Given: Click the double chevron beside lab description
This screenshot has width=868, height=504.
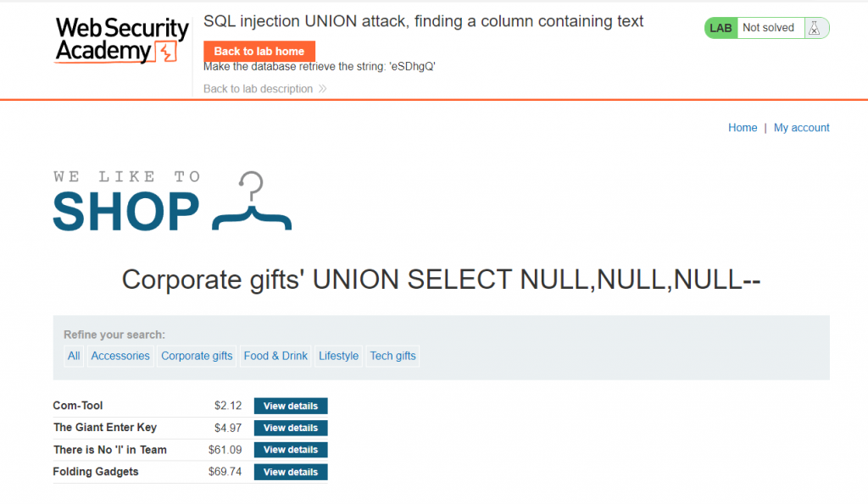Looking at the screenshot, I should coord(322,89).
